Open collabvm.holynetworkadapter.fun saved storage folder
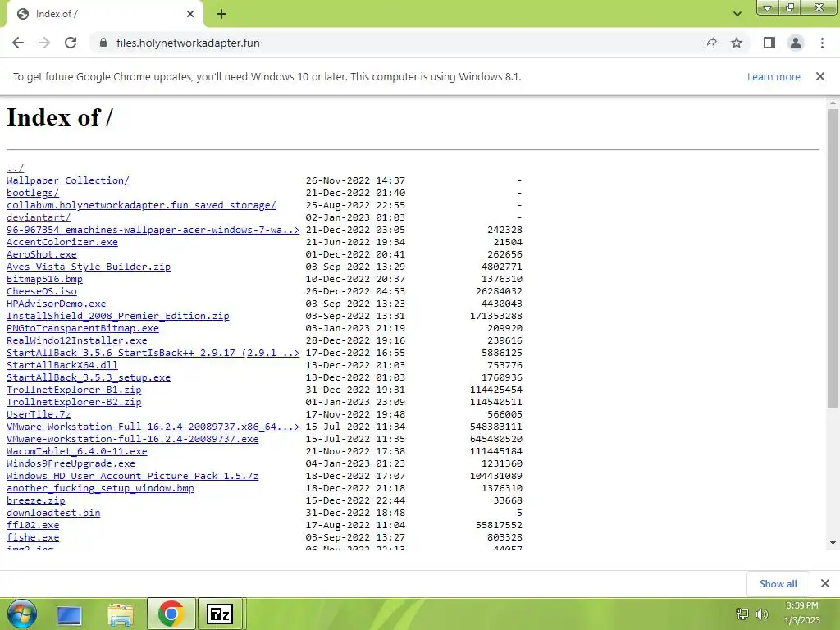This screenshot has width=840, height=630. click(x=141, y=205)
